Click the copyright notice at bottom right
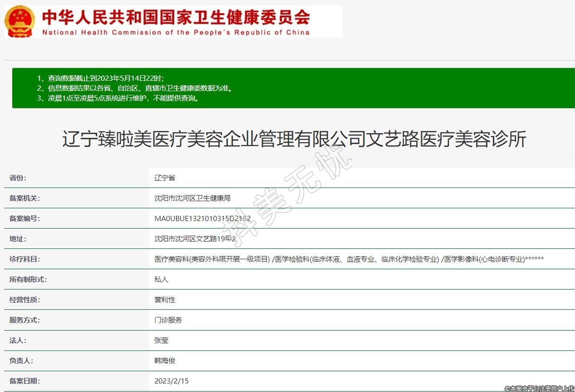The width and height of the screenshot is (575, 392). [x=539, y=388]
